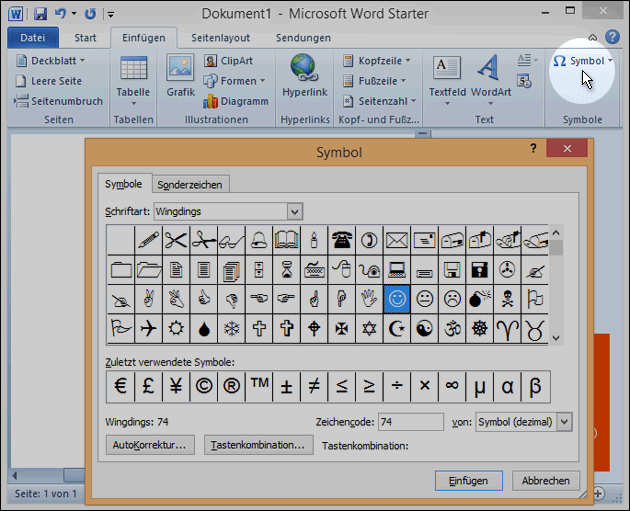Choose the open book symbol
Viewport: 630px width, 511px height.
[286, 240]
